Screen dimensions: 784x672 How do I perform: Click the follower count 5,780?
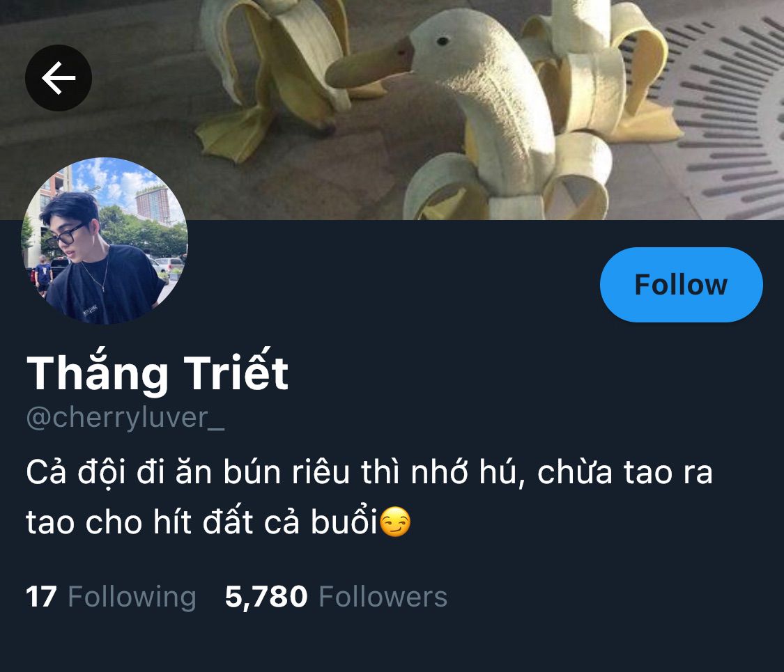point(266,597)
